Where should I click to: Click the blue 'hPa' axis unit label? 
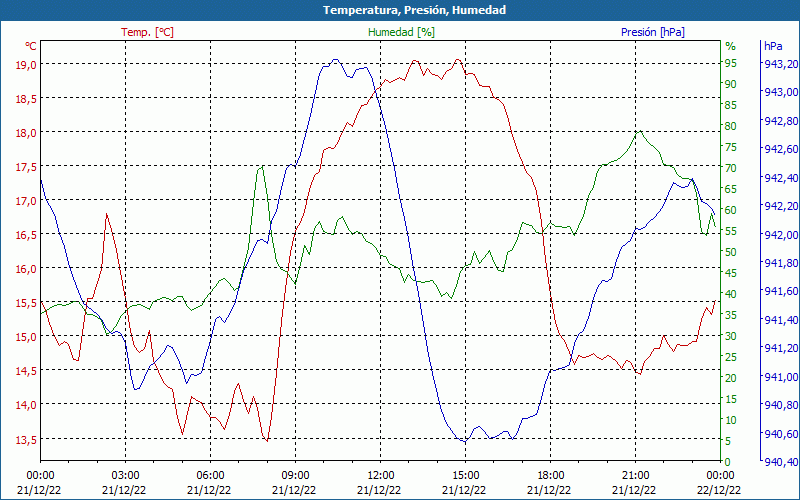(773, 46)
